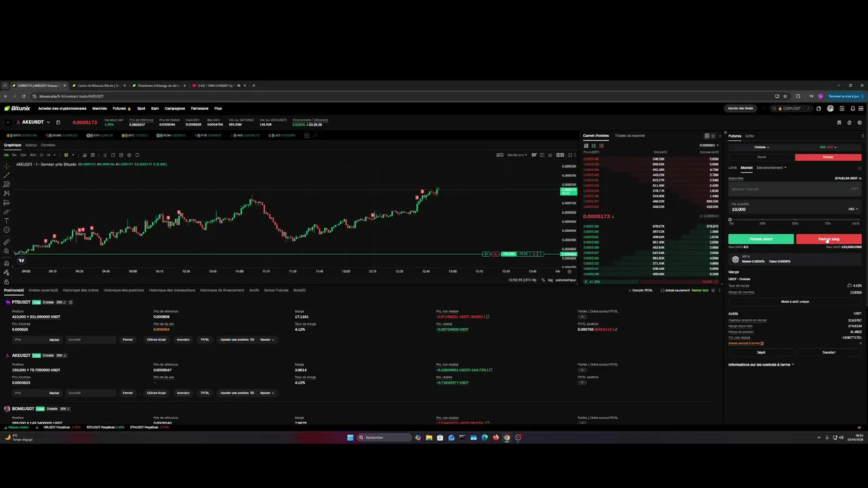Image resolution: width=868 pixels, height=488 pixels.
Task: Click the 'Par quantité' input field
Action: click(x=795, y=207)
